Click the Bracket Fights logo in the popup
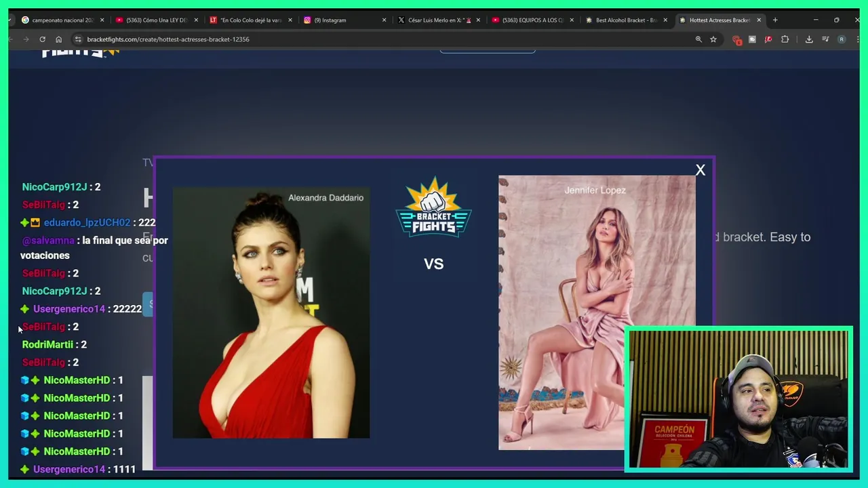The height and width of the screenshot is (488, 868). click(434, 207)
